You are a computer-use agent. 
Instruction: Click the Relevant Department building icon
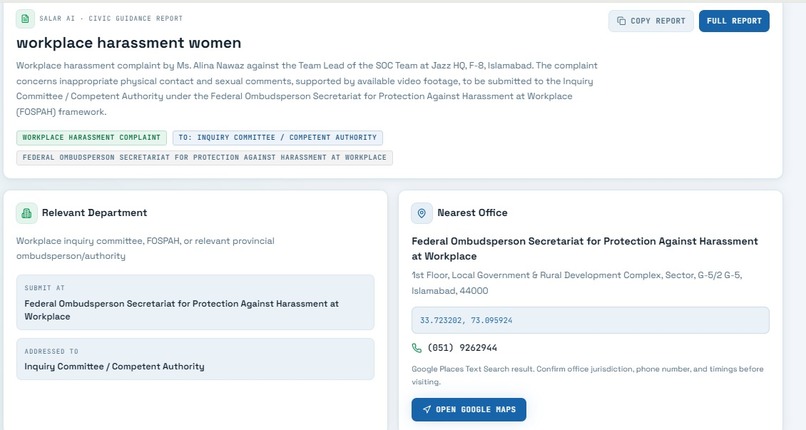tap(26, 213)
